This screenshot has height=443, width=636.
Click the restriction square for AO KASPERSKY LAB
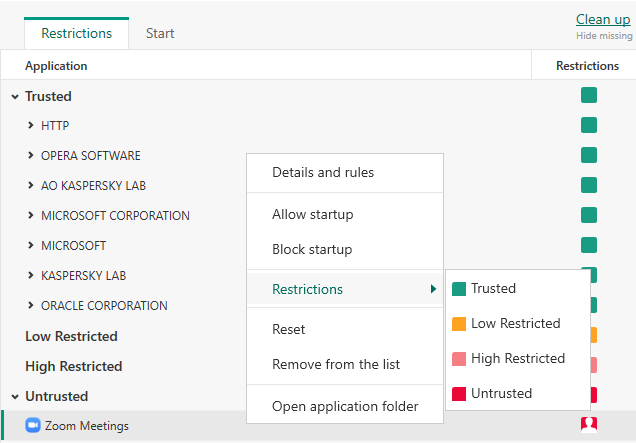tap(589, 185)
